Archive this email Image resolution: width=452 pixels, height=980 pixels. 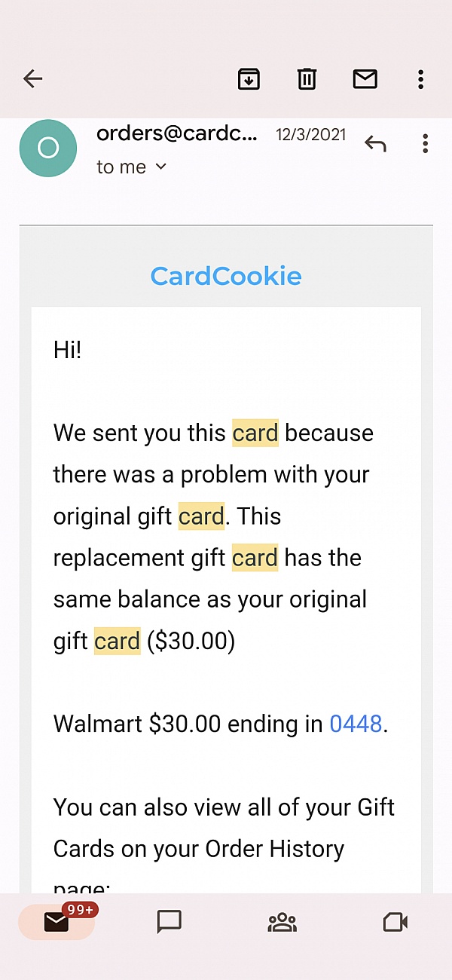[x=249, y=78]
